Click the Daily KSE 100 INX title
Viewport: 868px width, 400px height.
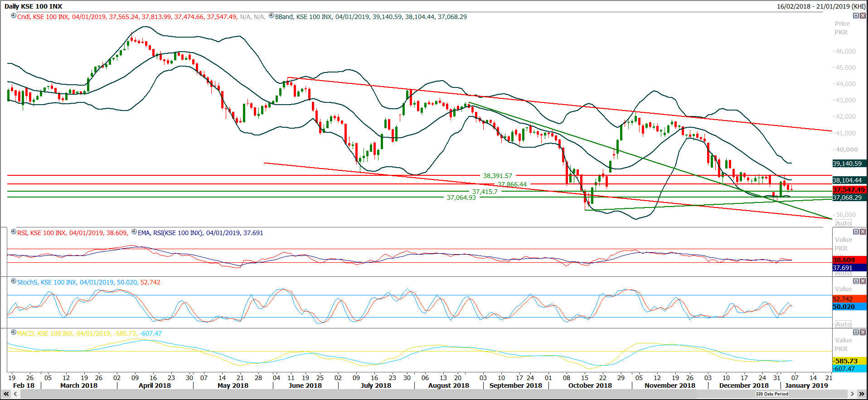click(33, 6)
